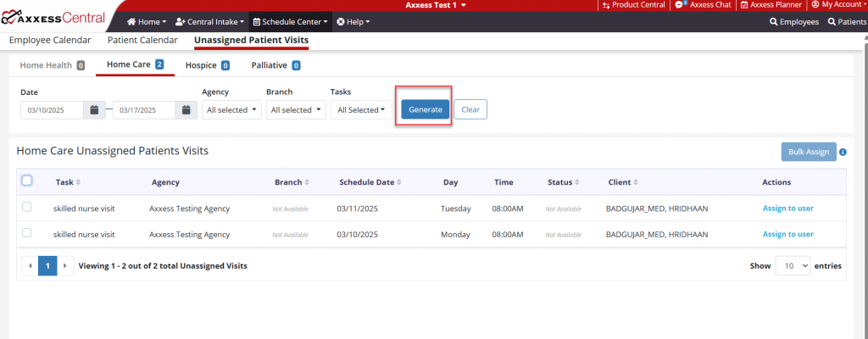Open the Help menu
This screenshot has height=339, width=868.
(353, 22)
